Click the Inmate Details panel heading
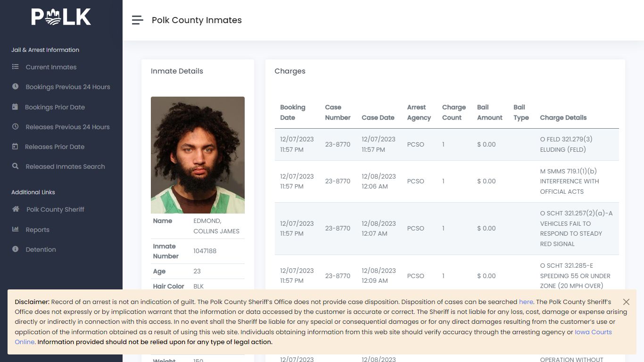 (177, 71)
